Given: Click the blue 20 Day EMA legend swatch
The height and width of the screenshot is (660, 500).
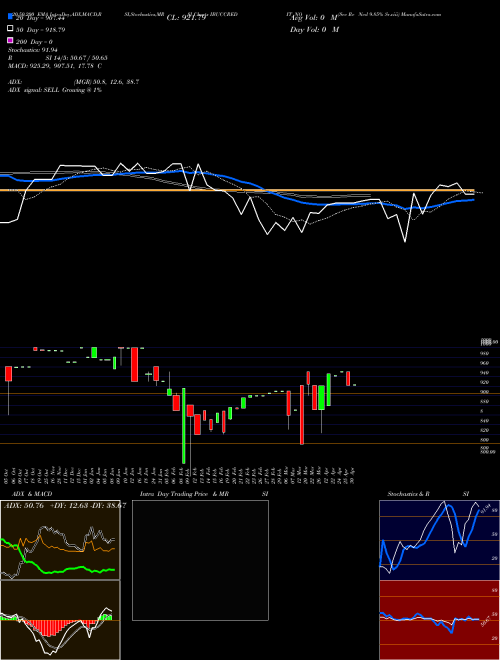Looking at the screenshot, I should pos(10,18).
